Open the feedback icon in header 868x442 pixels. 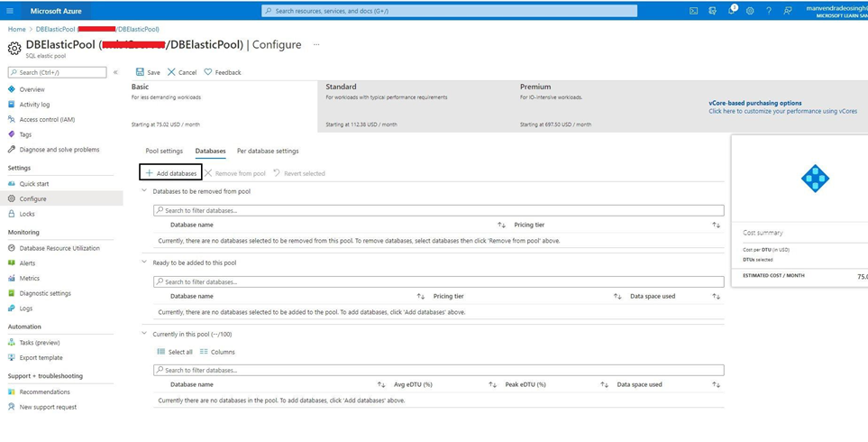(x=787, y=11)
